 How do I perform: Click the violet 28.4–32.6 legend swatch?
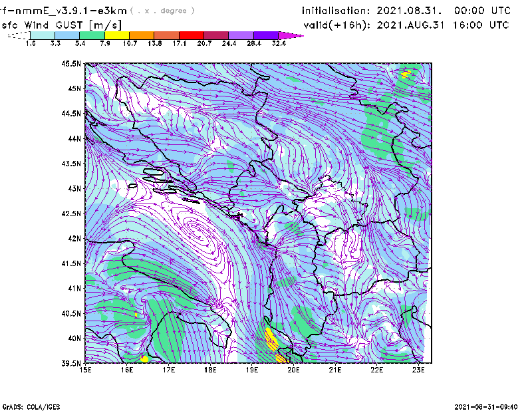pos(266,35)
